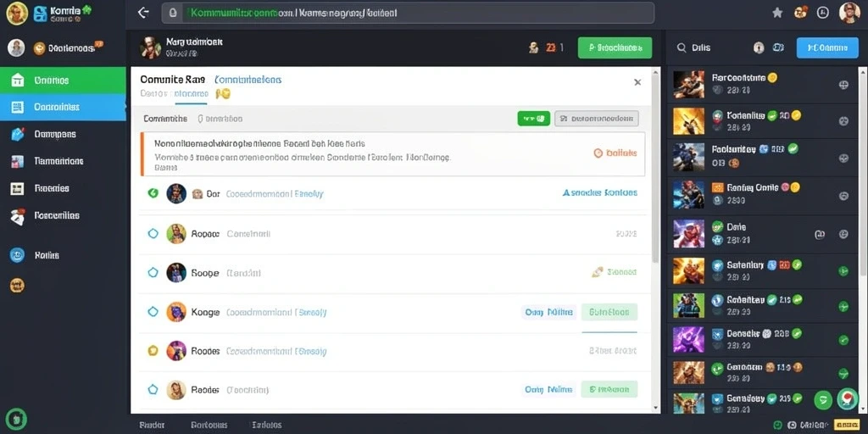Click the blue button at top right panel
Screen dimensions: 868x434
(827, 48)
